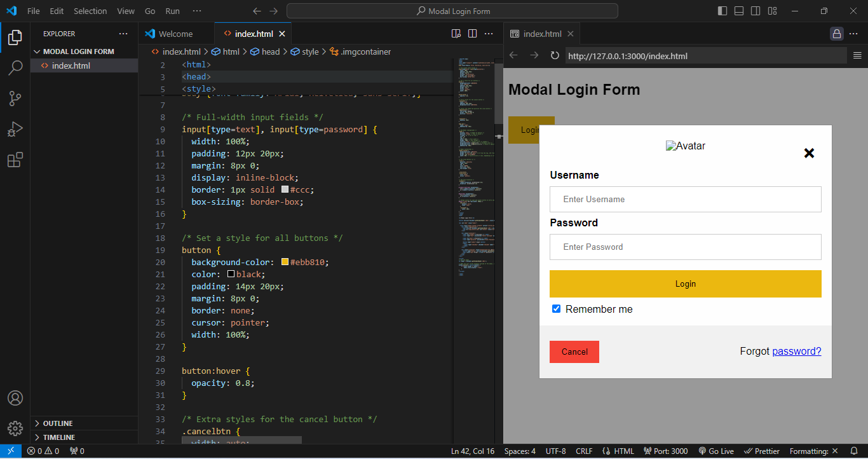Open Customize Layout icon
The height and width of the screenshot is (459, 868).
click(x=772, y=11)
